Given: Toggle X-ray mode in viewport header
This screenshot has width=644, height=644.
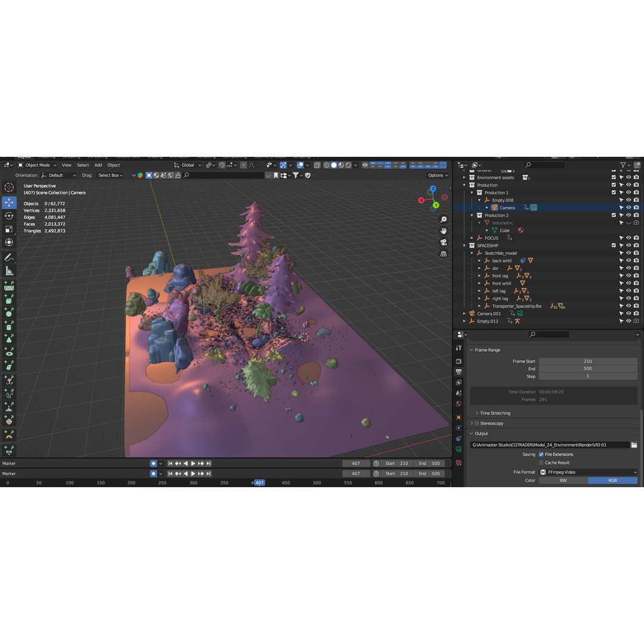Looking at the screenshot, I should coord(317,165).
